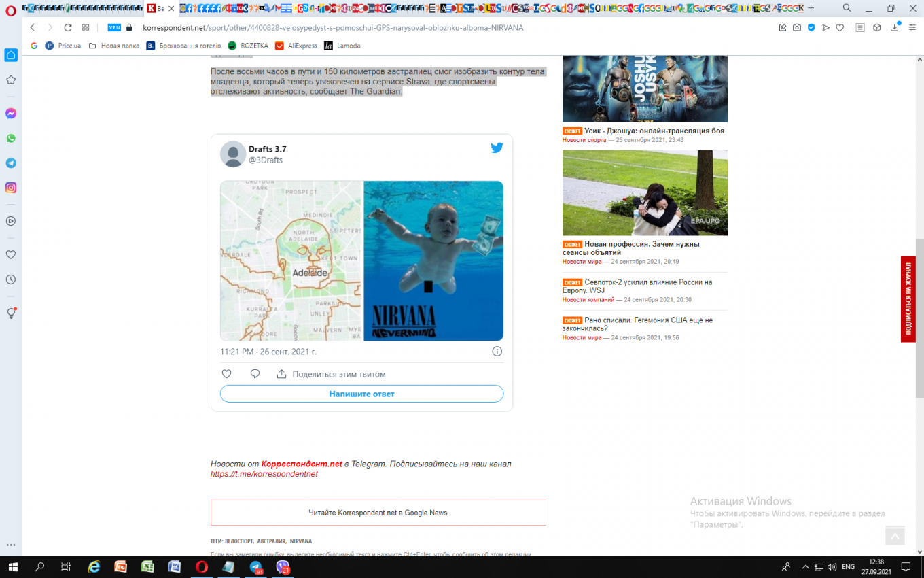Expand the sidebar three-dots setup menu

11,545
